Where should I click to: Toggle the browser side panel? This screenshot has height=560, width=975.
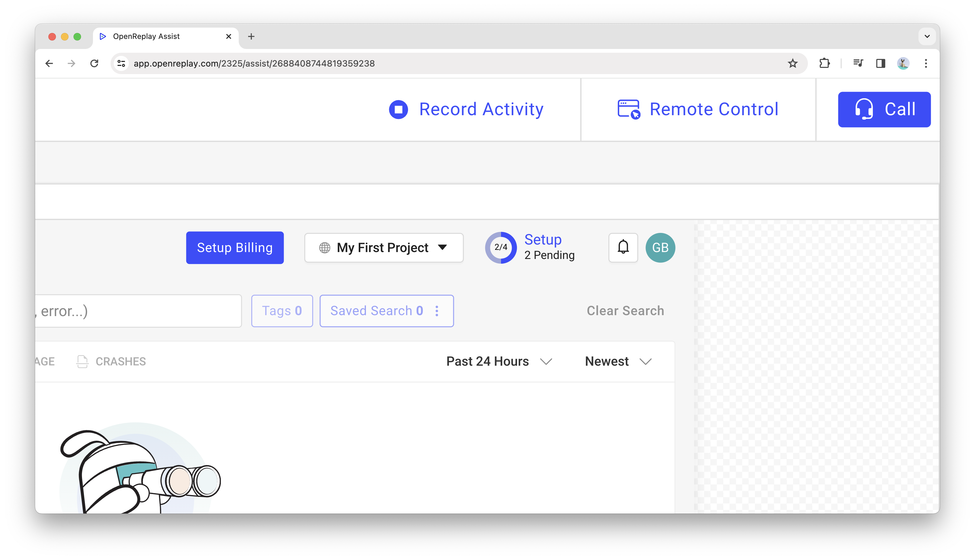880,63
